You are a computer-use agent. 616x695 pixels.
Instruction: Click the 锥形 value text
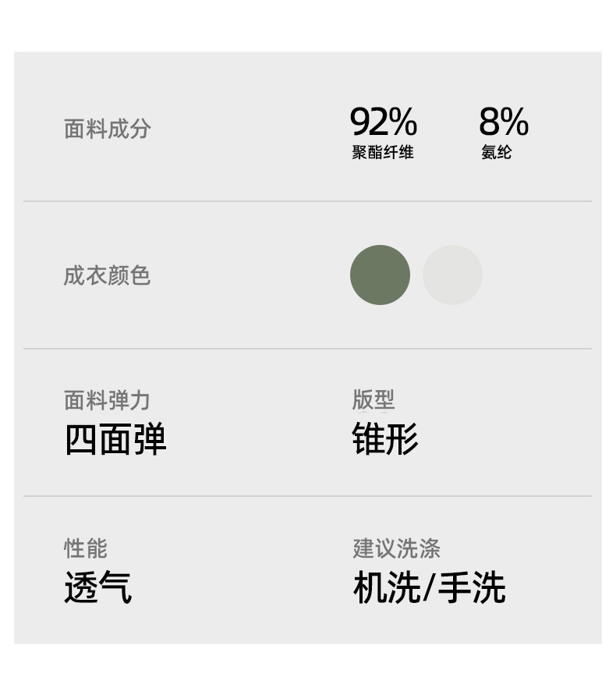385,439
